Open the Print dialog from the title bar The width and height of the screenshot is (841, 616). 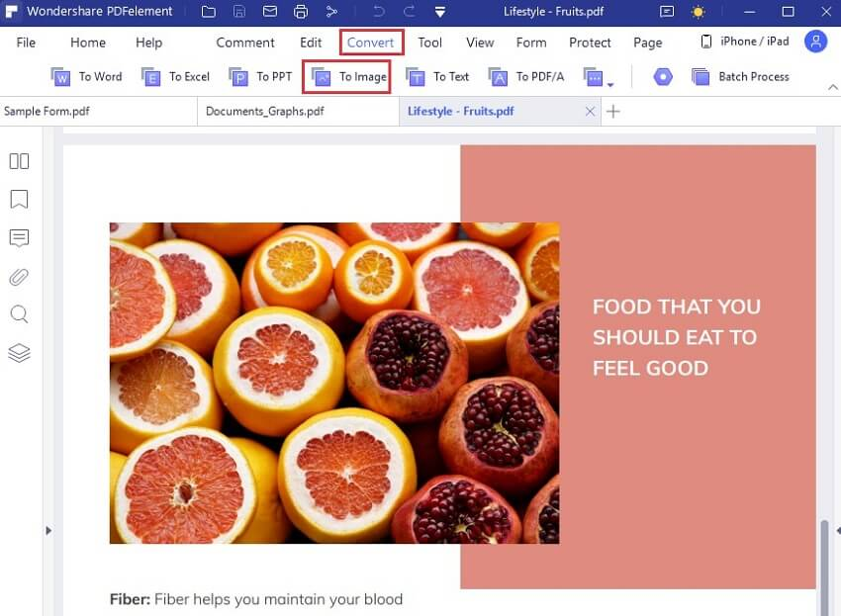coord(300,12)
